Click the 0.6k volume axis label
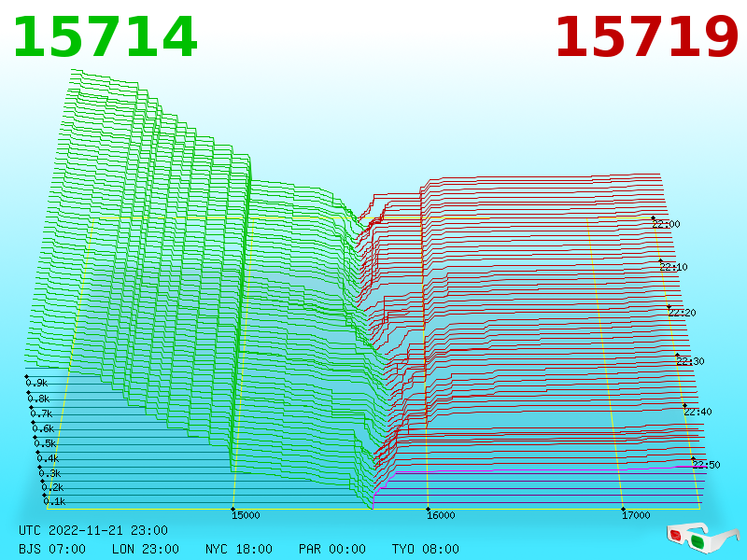The image size is (747, 560). click(x=43, y=429)
